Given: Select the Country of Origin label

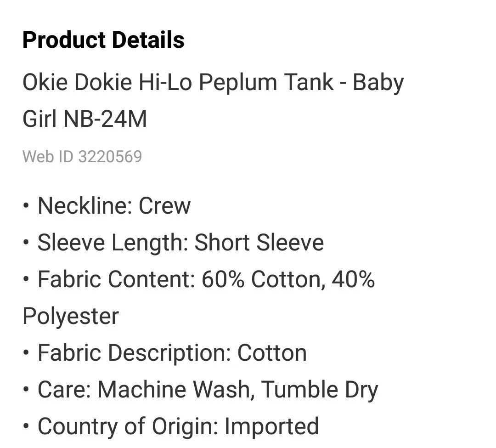Looking at the screenshot, I should tap(128, 427).
